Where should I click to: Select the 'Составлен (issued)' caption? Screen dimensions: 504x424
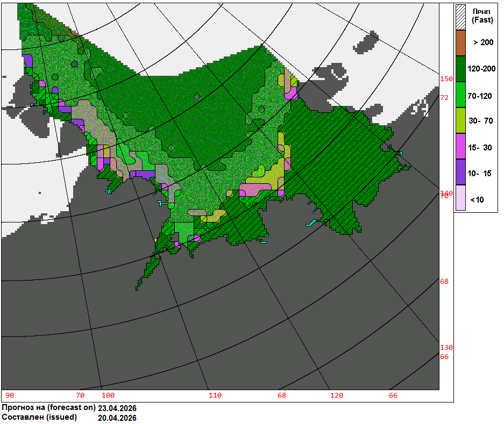click(x=39, y=417)
